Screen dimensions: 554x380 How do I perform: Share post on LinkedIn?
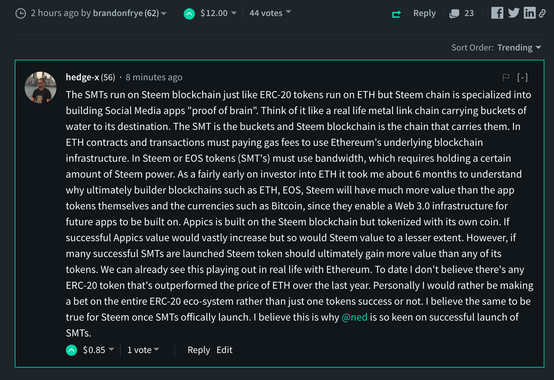coord(529,13)
